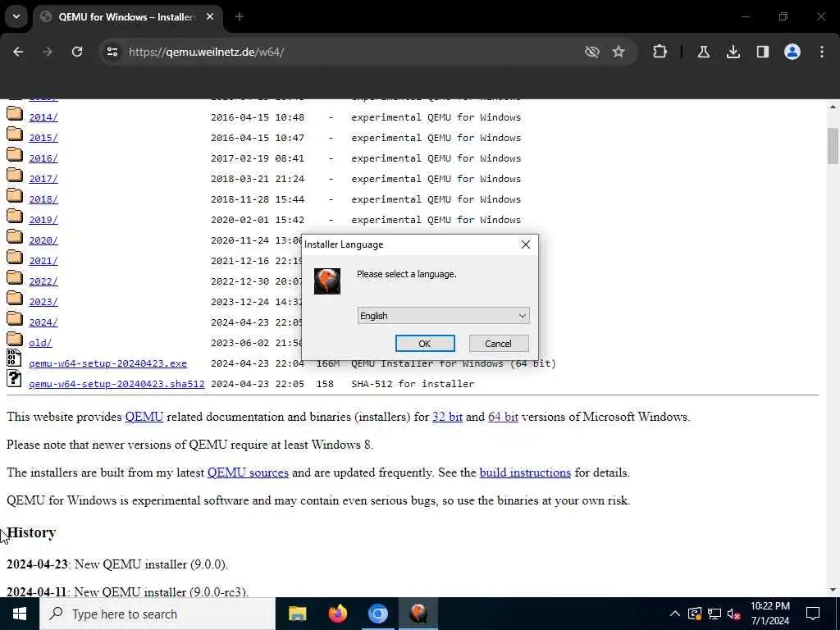
Task: Open qemu-w64-setup-20240423.sha512 link
Action: [116, 384]
